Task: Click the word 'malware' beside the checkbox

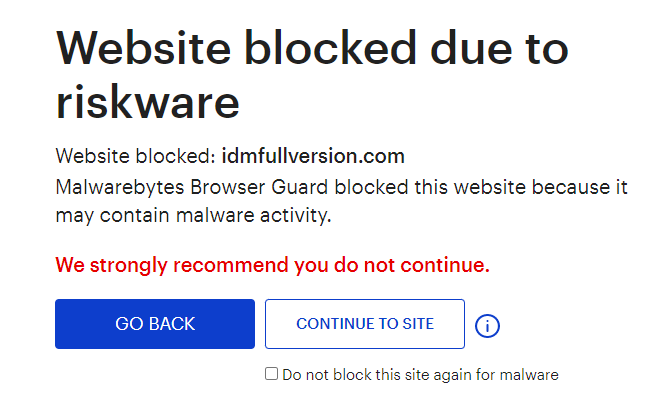Action: point(529,375)
